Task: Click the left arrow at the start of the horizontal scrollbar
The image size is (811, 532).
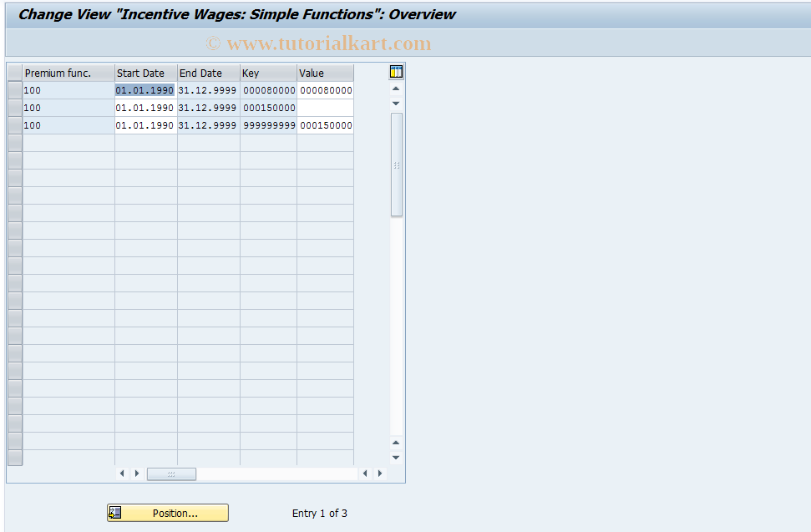Action: 122,474
